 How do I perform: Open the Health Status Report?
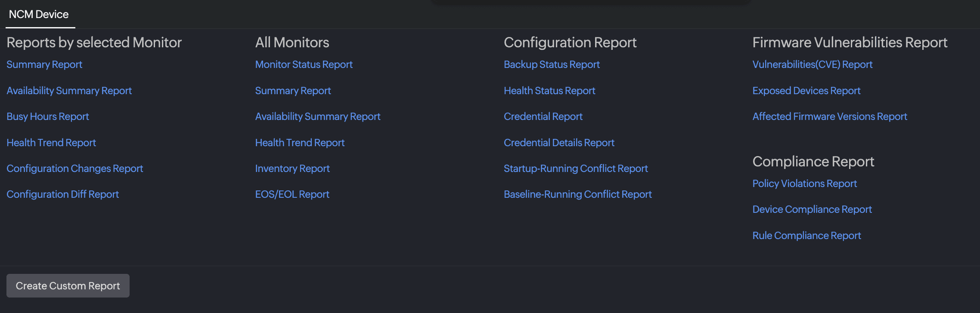click(x=549, y=91)
